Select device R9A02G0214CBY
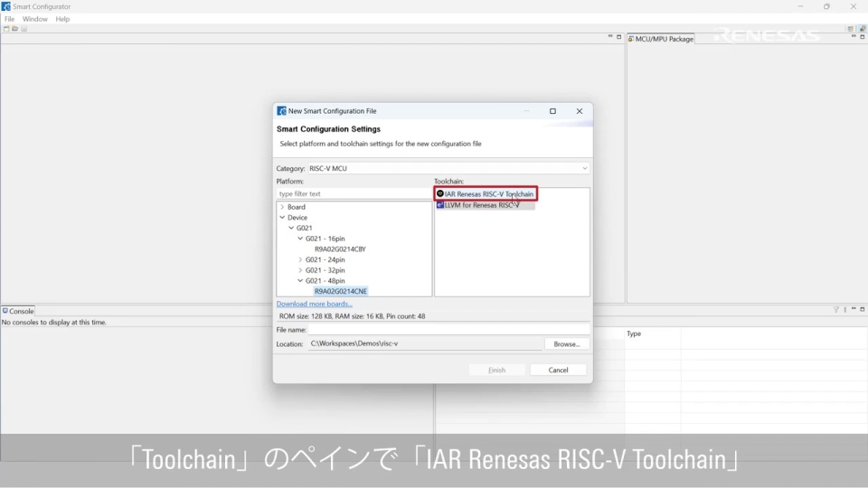The height and width of the screenshot is (488, 868). pyautogui.click(x=340, y=249)
